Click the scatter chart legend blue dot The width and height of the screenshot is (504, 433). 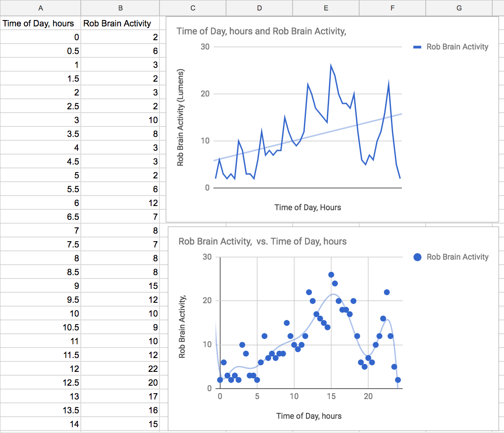pos(417,257)
